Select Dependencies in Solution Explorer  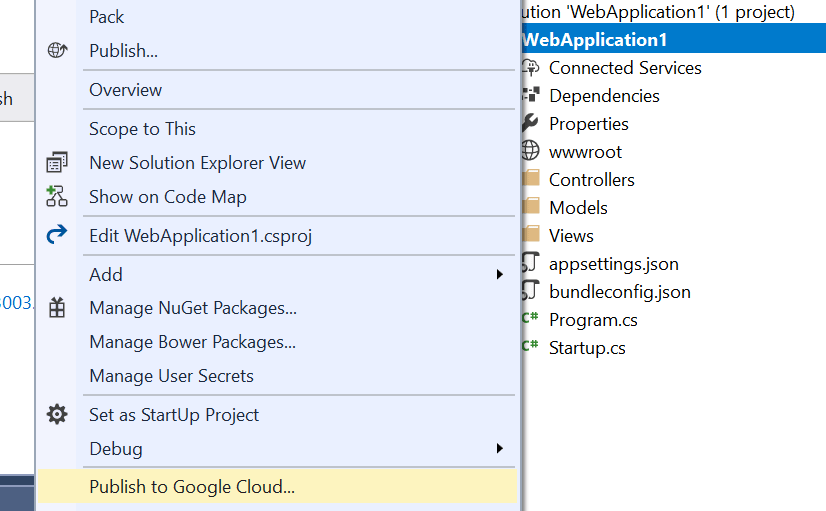604,96
